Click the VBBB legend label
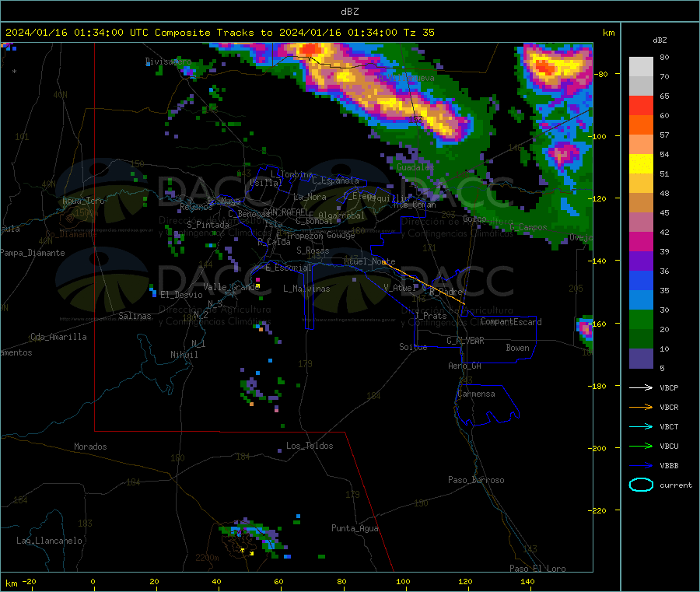This screenshot has height=592, width=700. click(669, 465)
